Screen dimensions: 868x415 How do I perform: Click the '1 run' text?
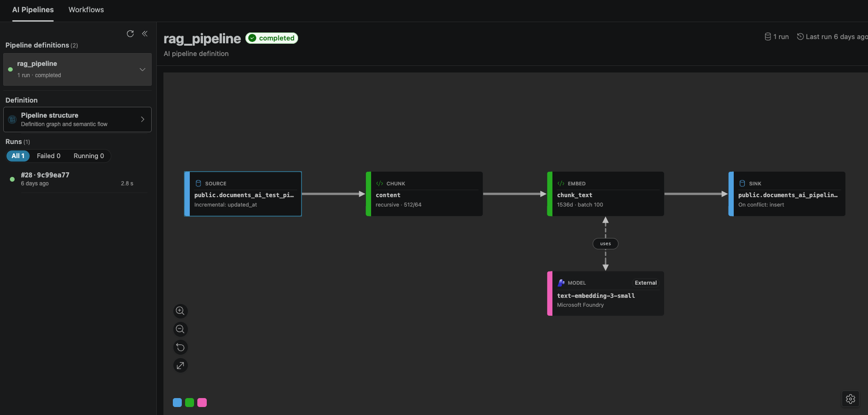(x=781, y=37)
